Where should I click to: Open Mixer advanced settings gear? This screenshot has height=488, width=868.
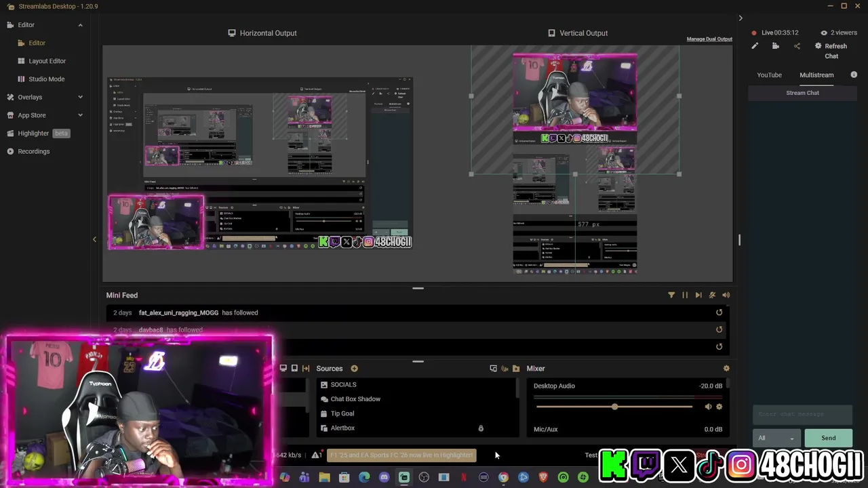tap(726, 369)
